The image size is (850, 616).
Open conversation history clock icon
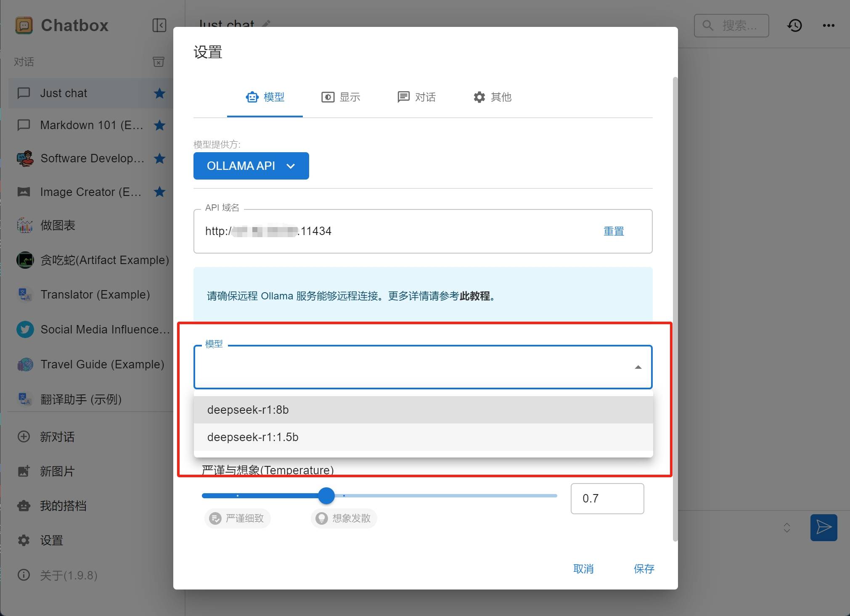point(794,26)
